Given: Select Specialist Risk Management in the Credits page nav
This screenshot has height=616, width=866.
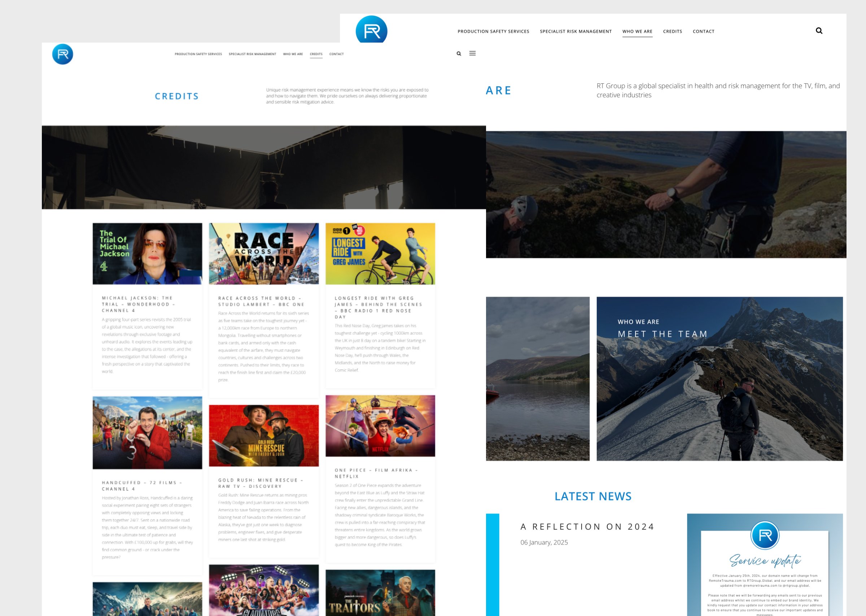Looking at the screenshot, I should [253, 54].
